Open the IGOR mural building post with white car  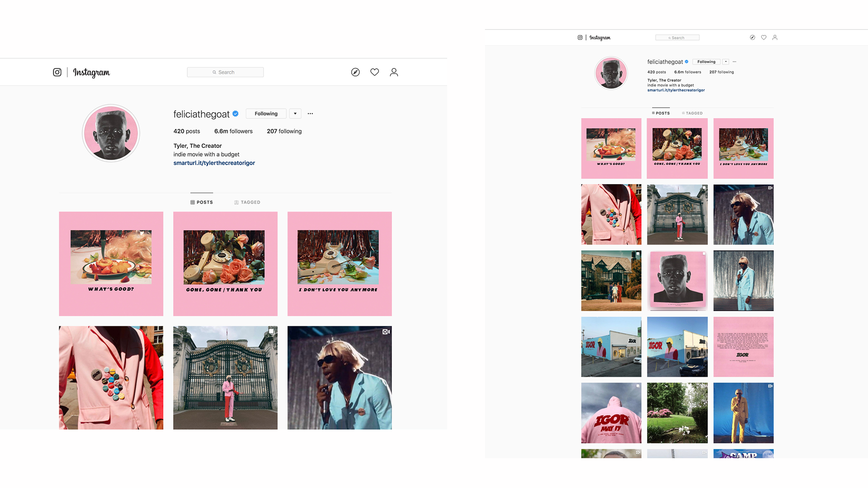tap(611, 347)
